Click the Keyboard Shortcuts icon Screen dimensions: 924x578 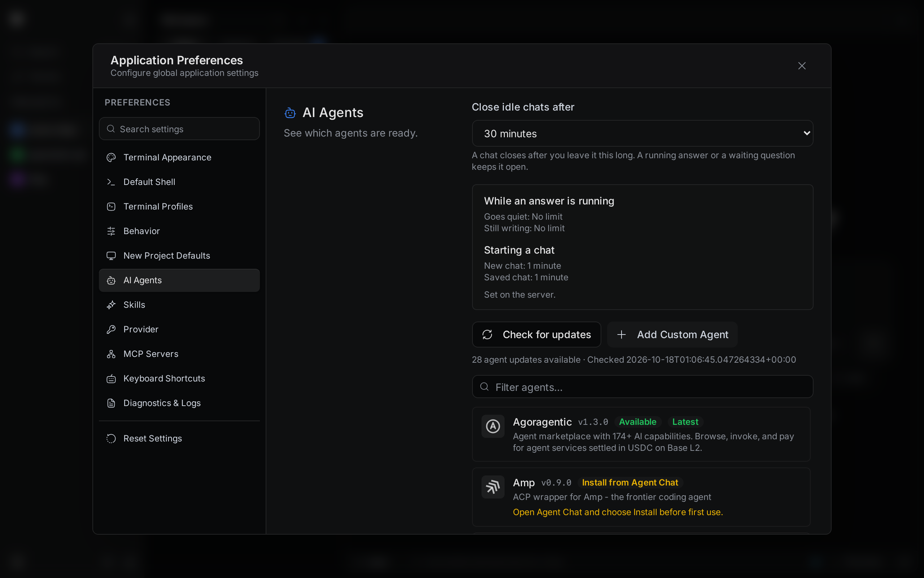pyautogui.click(x=111, y=379)
